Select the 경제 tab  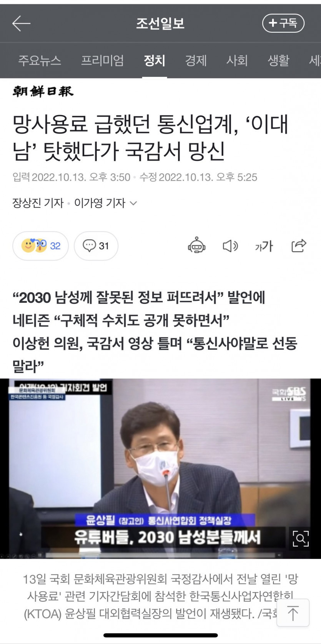click(196, 60)
